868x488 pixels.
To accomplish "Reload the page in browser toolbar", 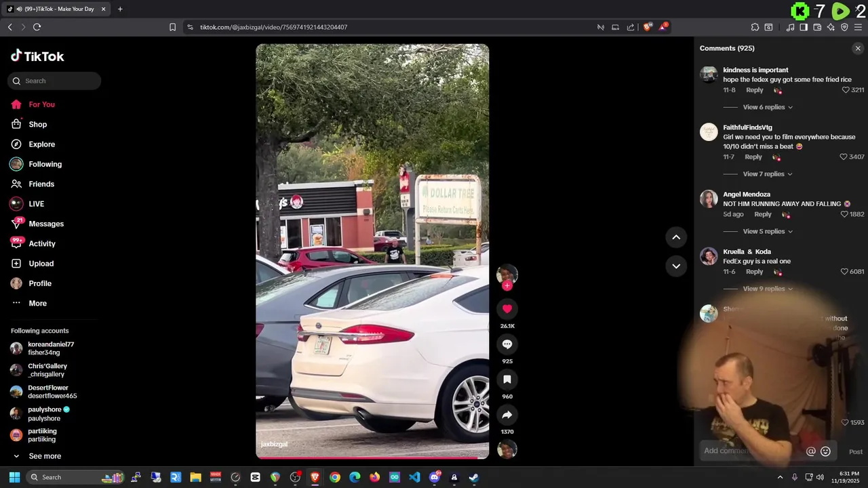I will pos(37,27).
